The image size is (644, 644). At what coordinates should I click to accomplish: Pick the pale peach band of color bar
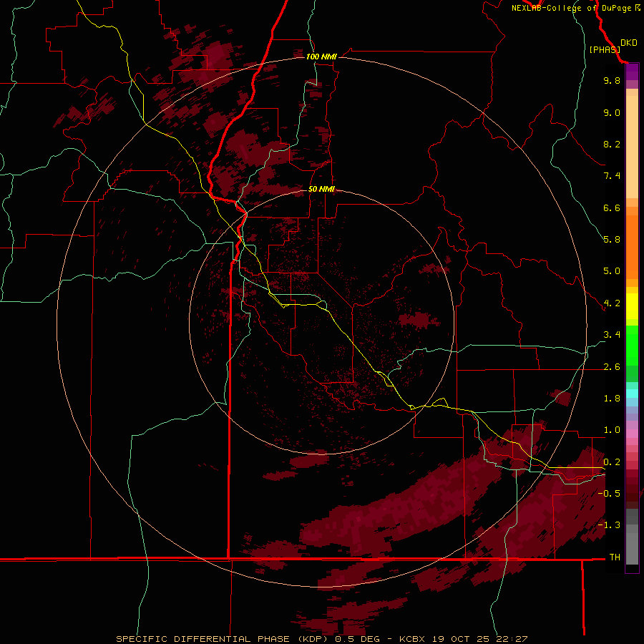(x=632, y=147)
